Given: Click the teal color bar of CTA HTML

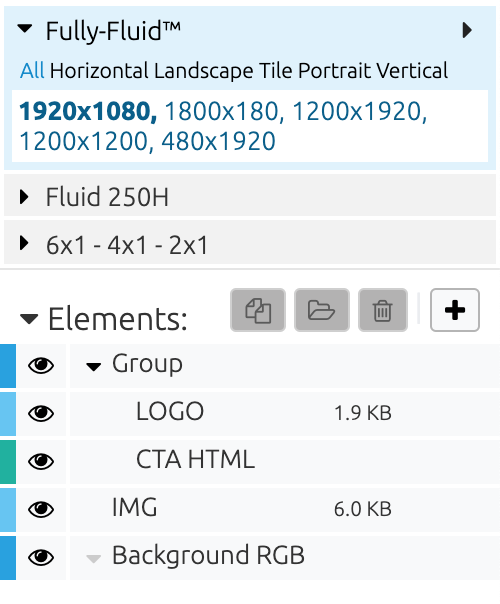Looking at the screenshot, I should pyautogui.click(x=8, y=461).
